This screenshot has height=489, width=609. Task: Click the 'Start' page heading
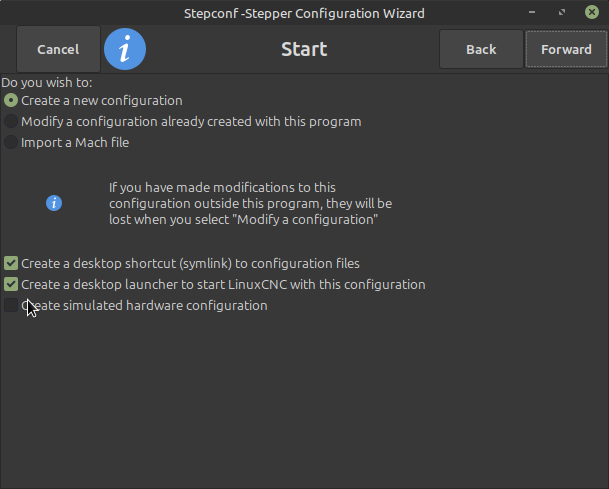pyautogui.click(x=304, y=49)
